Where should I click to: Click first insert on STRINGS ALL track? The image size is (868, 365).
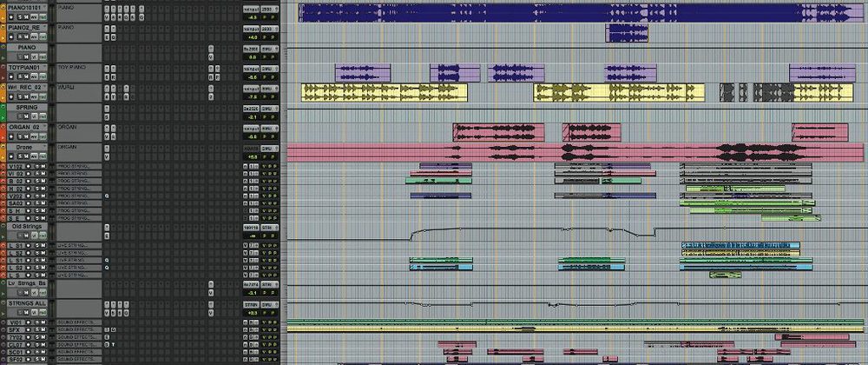pyautogui.click(x=107, y=313)
